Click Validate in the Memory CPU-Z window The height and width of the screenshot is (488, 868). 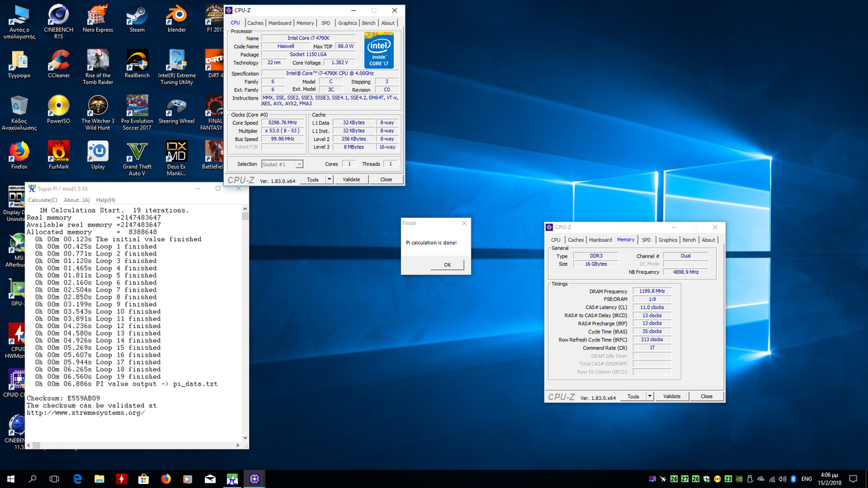(672, 396)
